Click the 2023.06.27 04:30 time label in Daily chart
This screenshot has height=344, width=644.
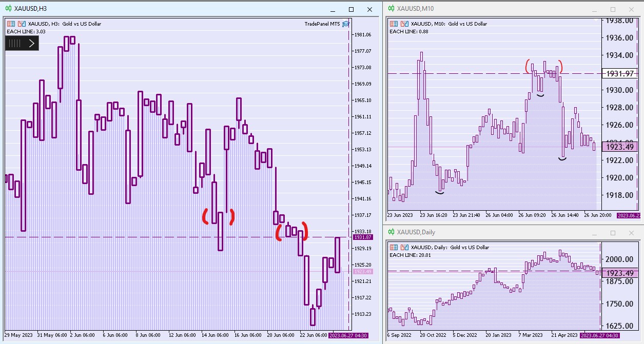(x=599, y=335)
